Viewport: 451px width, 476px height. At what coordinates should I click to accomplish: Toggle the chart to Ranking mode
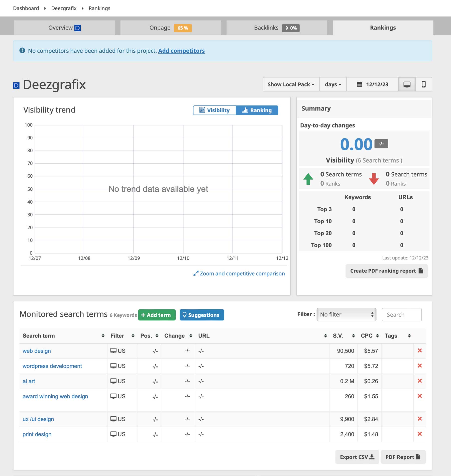pos(258,110)
